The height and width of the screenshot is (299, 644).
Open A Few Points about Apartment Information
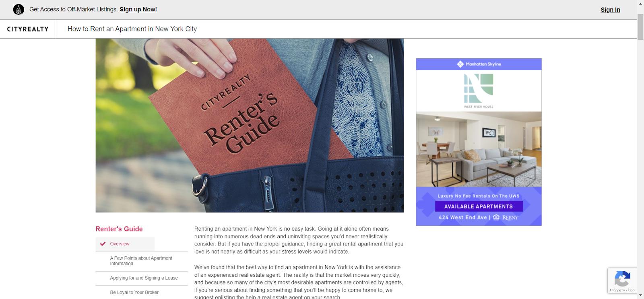tap(142, 261)
